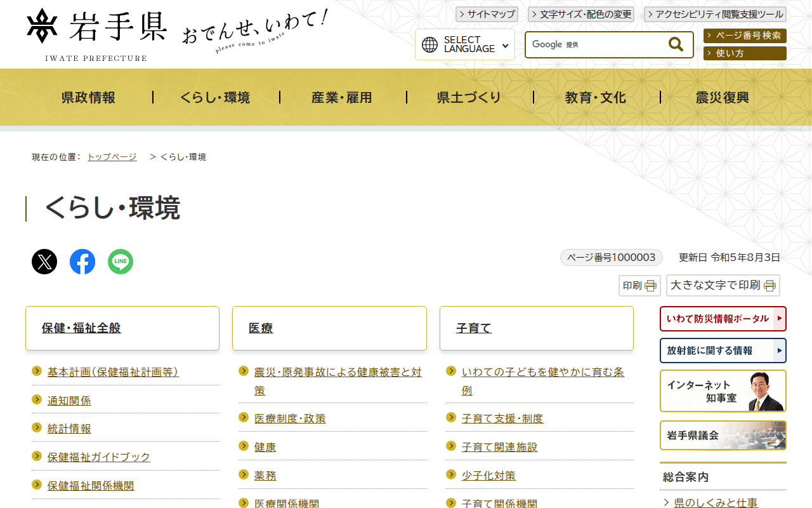Share page on Facebook
This screenshot has width=812, height=508.
pos(82,262)
